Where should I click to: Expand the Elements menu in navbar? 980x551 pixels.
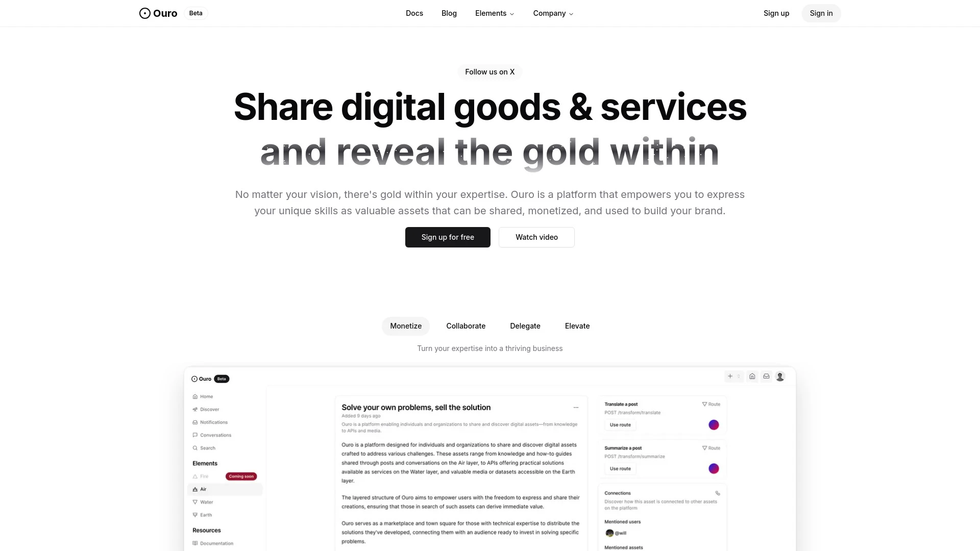tap(495, 13)
